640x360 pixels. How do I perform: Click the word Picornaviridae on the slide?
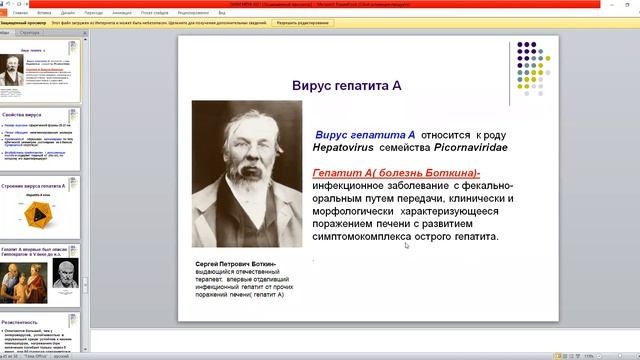(471, 148)
